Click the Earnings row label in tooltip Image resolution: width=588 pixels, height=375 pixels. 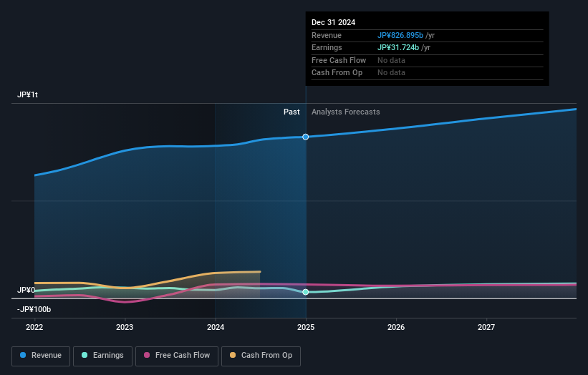pos(327,47)
